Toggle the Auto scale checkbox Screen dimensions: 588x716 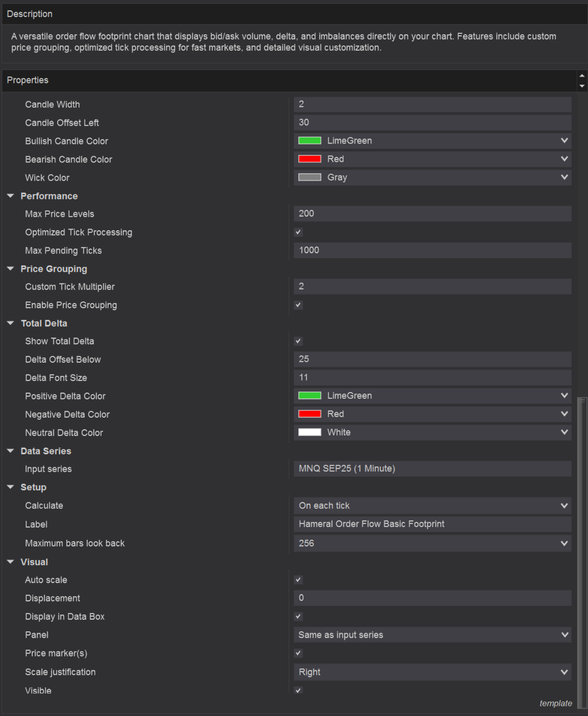(x=298, y=580)
